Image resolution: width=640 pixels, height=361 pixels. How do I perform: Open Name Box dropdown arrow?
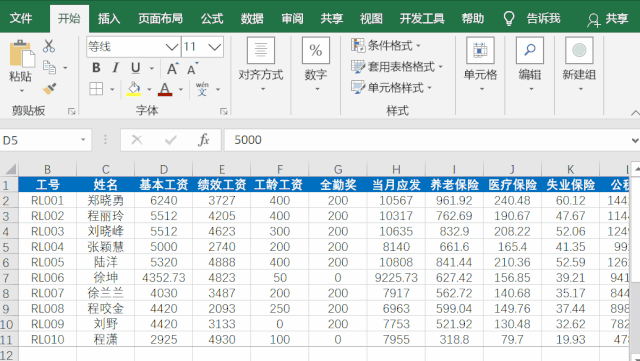[83, 140]
